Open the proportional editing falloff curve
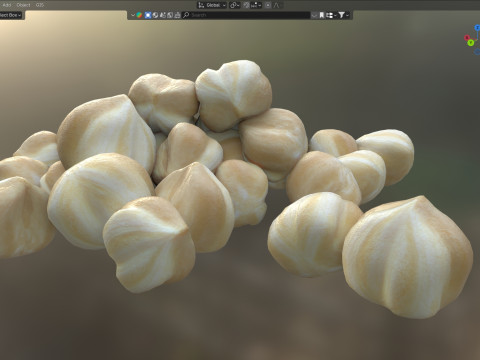Image resolution: width=480 pixels, height=360 pixels. click(x=277, y=5)
